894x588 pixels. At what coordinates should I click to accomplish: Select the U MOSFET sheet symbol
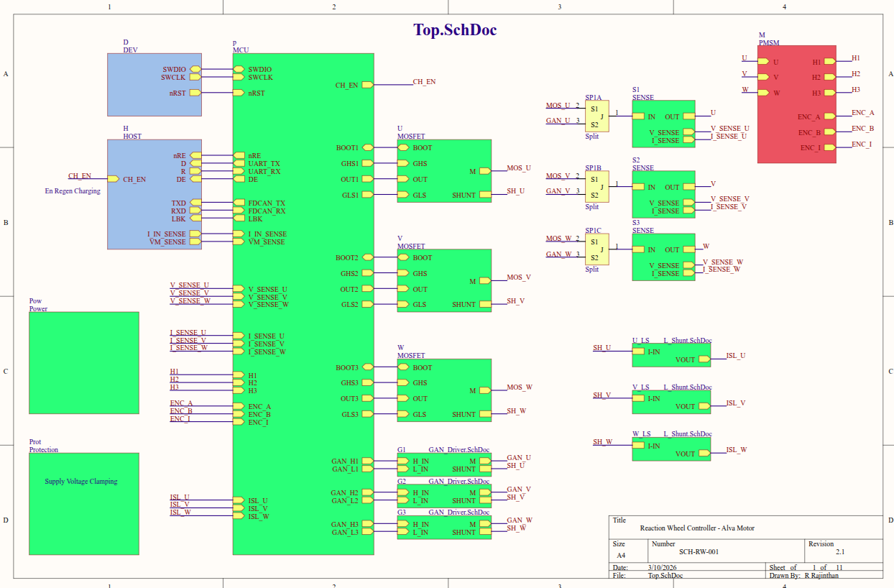(444, 171)
